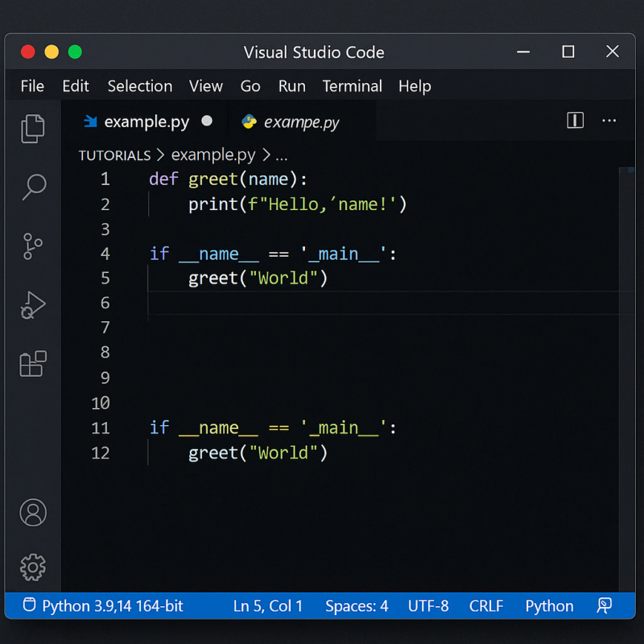Open editor More Actions ellipsis menu
Screen dimensions: 644x644
pos(609,120)
